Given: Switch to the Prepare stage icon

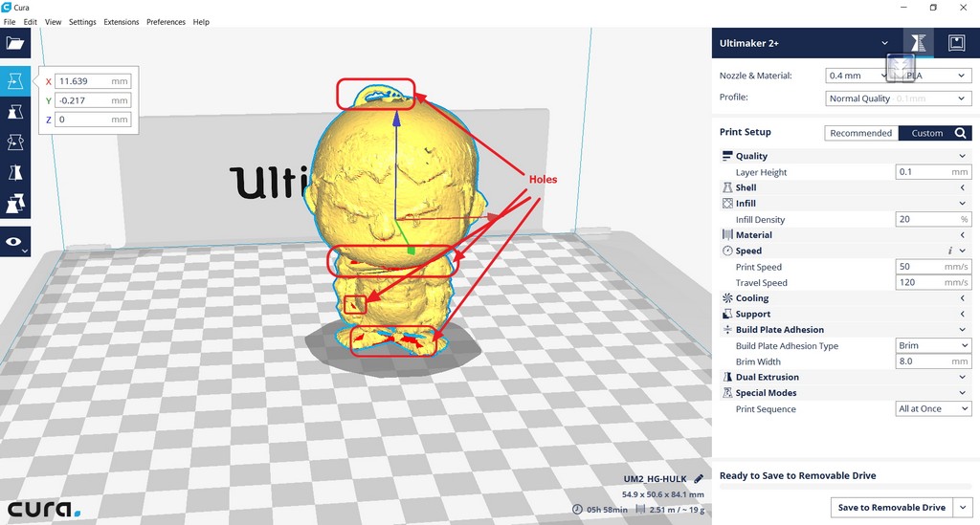Looking at the screenshot, I should 918,43.
